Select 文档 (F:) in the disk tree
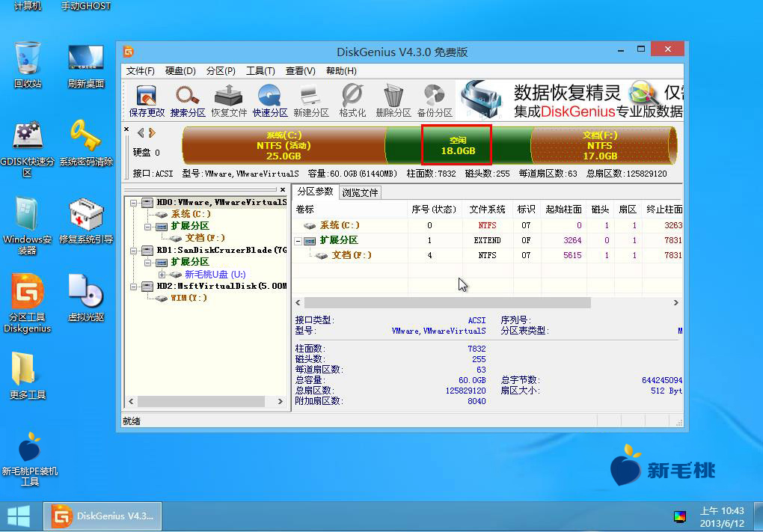This screenshot has height=532, width=763. (205, 238)
